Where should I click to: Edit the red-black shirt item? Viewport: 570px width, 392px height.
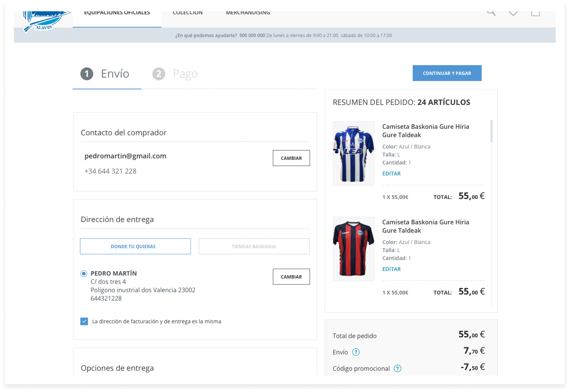pyautogui.click(x=391, y=269)
